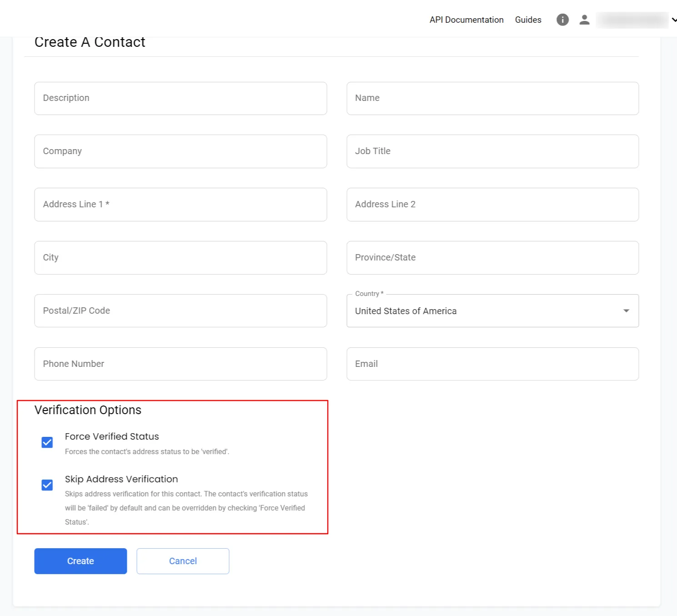Click the Description field

(x=181, y=98)
